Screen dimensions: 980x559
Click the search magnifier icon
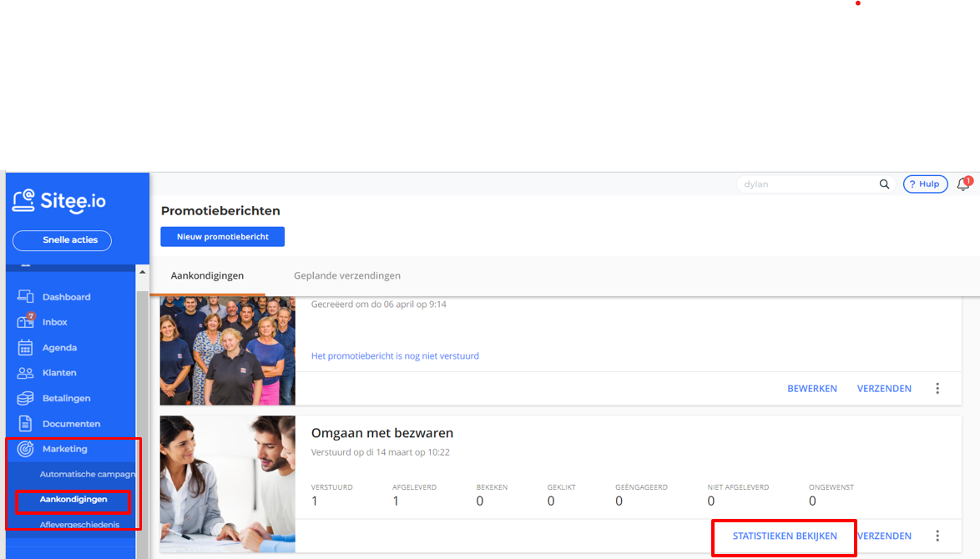884,184
